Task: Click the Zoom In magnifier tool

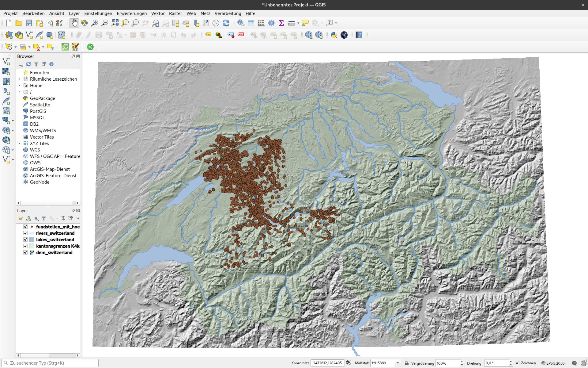Action: coord(95,23)
